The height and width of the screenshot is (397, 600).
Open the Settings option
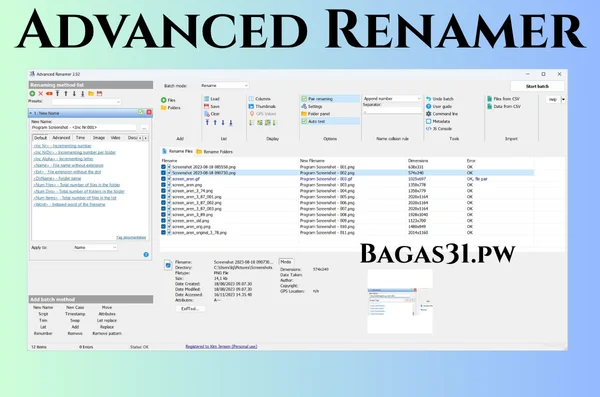312,106
